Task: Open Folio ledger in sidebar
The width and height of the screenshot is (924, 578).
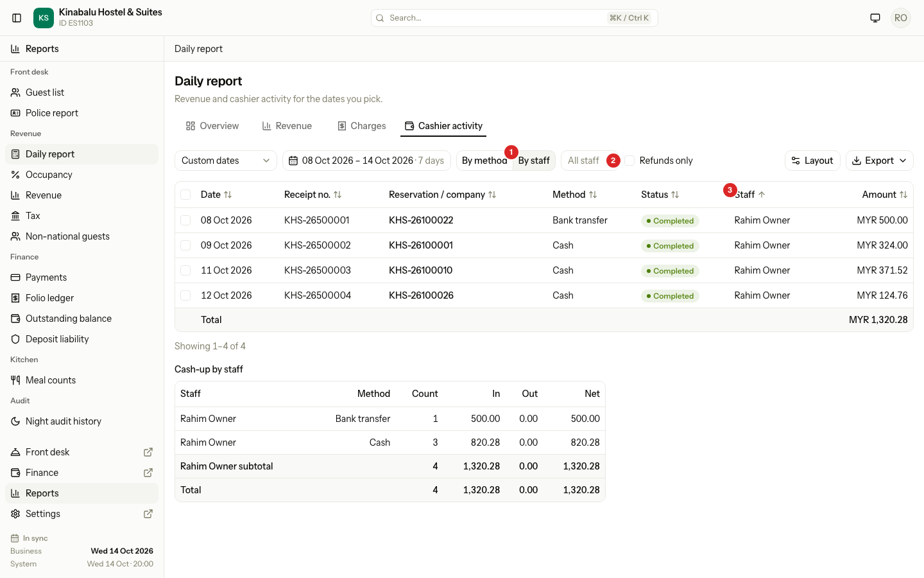Action: pos(81,298)
